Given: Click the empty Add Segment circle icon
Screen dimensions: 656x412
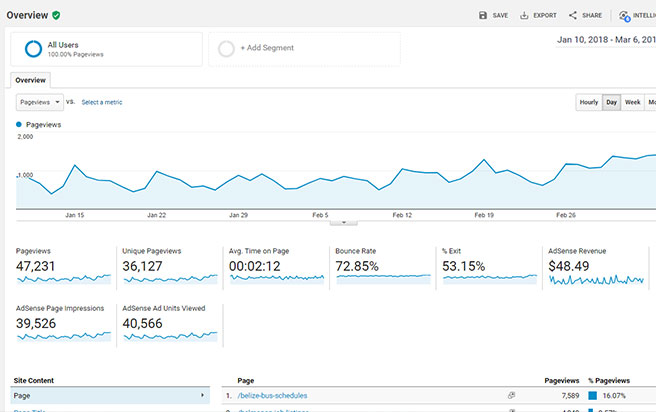Looking at the screenshot, I should point(226,49).
